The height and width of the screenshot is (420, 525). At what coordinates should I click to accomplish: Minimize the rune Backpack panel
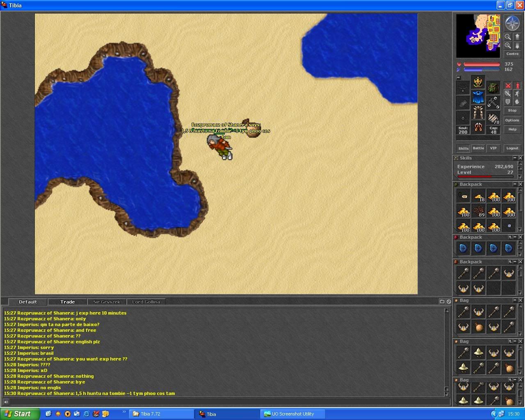[x=515, y=237]
